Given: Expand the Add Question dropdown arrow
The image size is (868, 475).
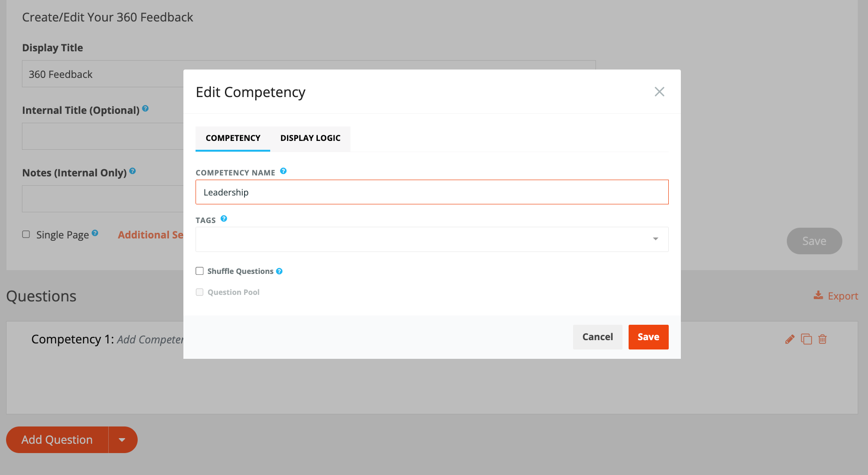Looking at the screenshot, I should 122,440.
